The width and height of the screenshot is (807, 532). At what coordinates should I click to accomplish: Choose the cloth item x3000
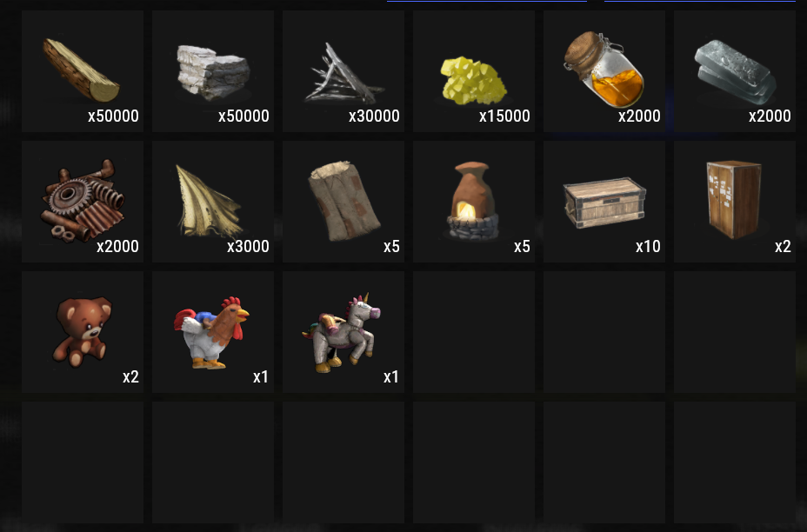point(212,202)
